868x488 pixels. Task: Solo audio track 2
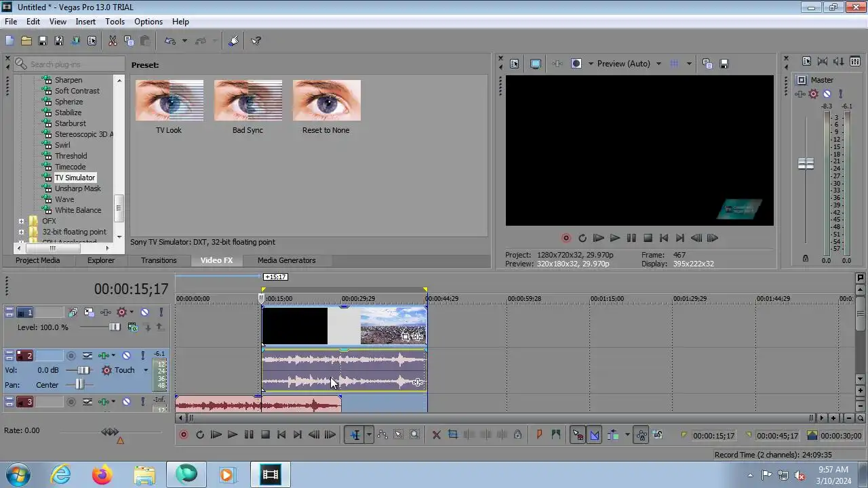[142, 355]
